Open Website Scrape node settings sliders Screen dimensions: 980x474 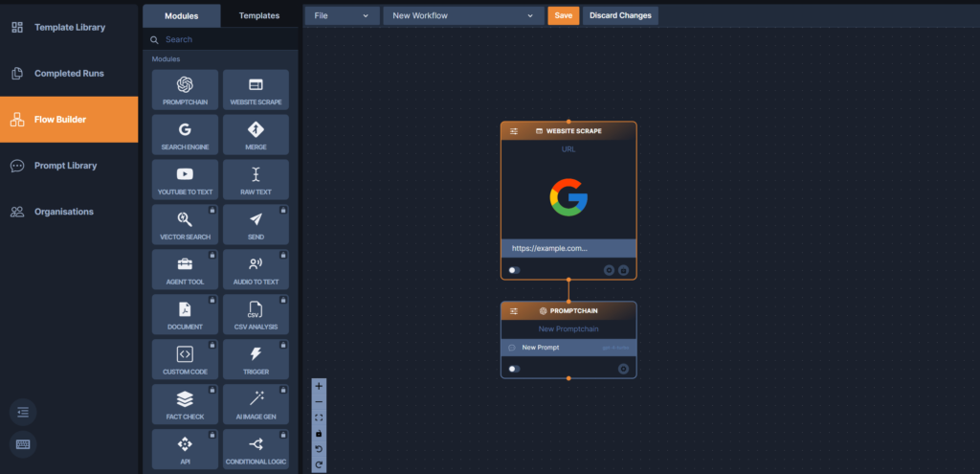coord(514,131)
